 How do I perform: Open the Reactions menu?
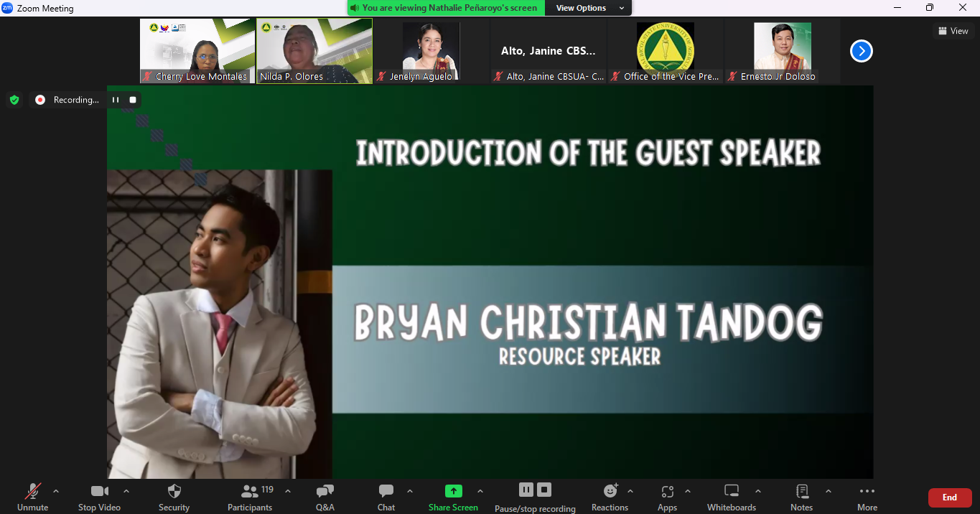pyautogui.click(x=610, y=492)
